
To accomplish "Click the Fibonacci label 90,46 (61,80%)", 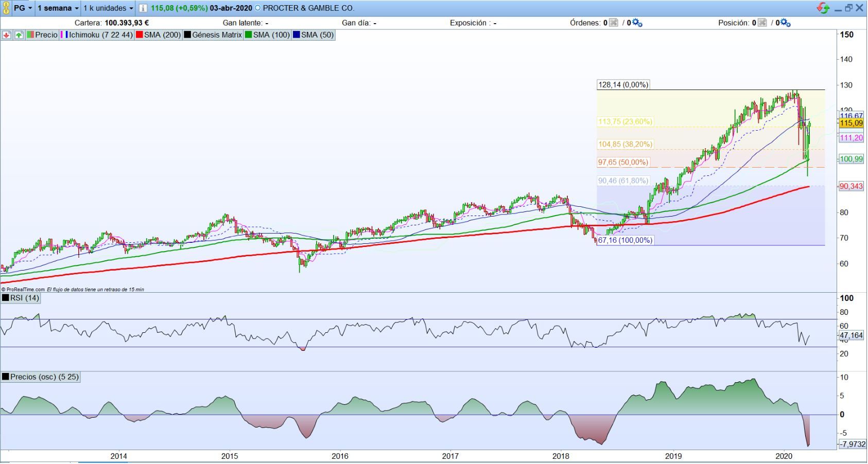I will pyautogui.click(x=623, y=181).
